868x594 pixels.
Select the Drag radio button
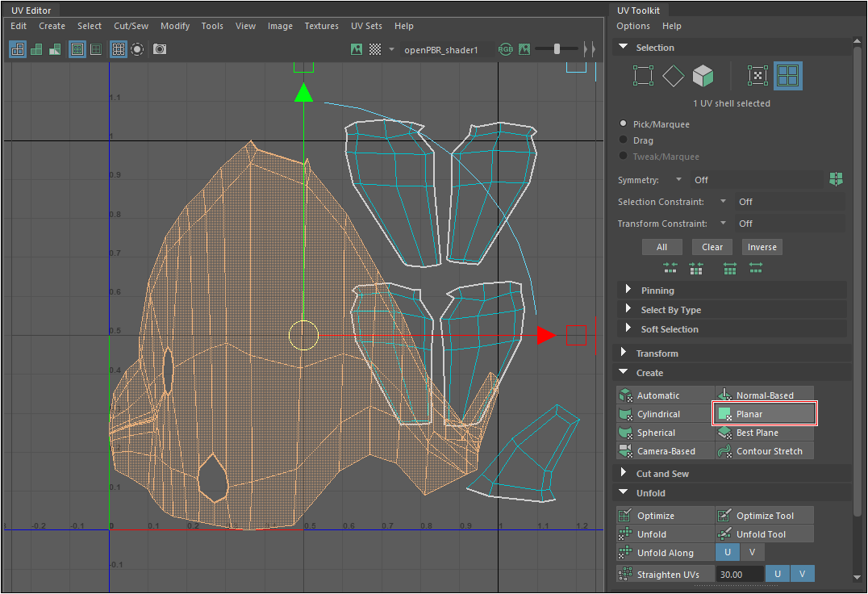coord(623,140)
